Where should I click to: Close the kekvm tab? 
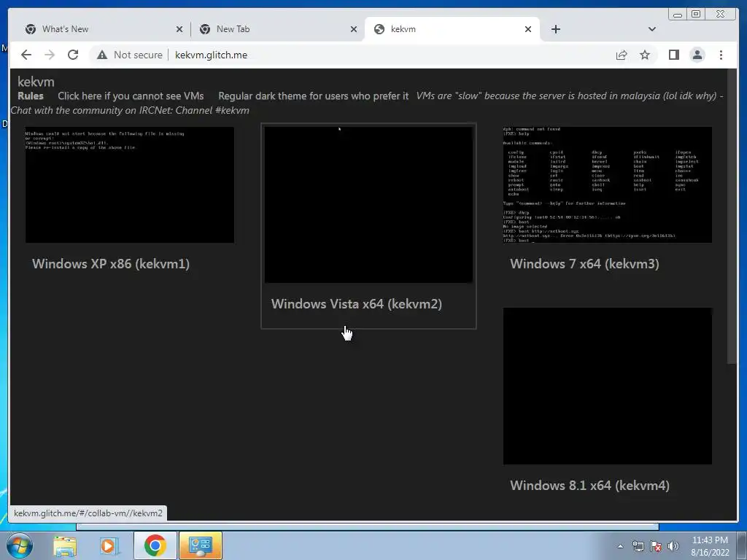[x=528, y=29]
